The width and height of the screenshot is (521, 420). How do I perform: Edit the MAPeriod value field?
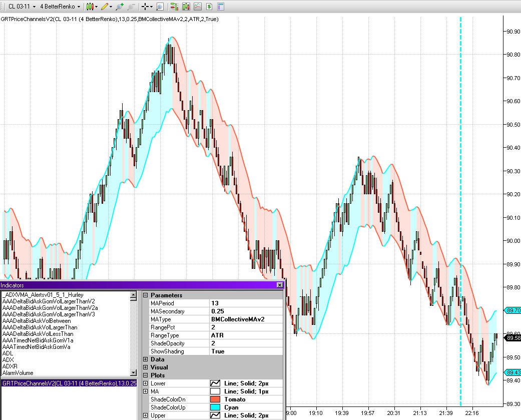click(246, 303)
